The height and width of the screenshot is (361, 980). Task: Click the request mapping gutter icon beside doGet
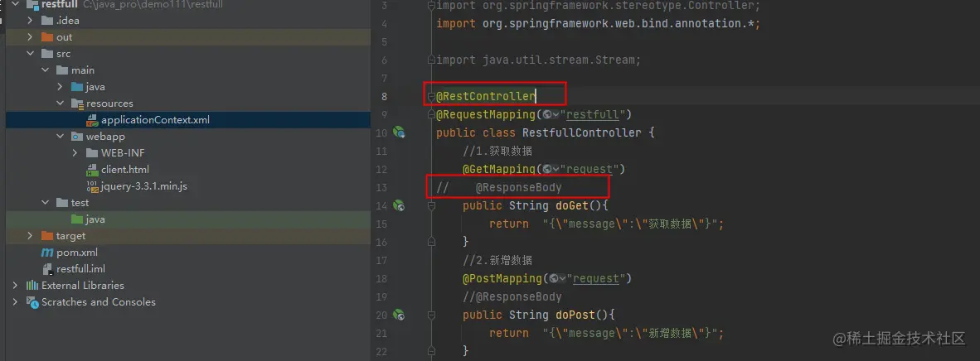click(399, 205)
